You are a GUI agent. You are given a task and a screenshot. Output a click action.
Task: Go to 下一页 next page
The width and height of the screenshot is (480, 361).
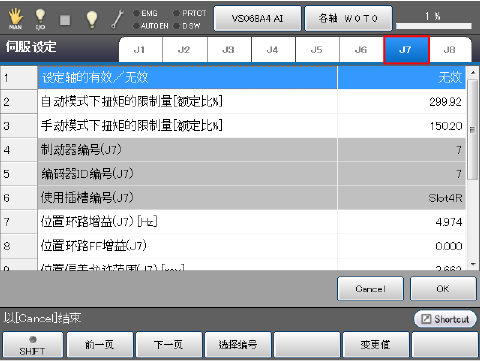tap(169, 345)
